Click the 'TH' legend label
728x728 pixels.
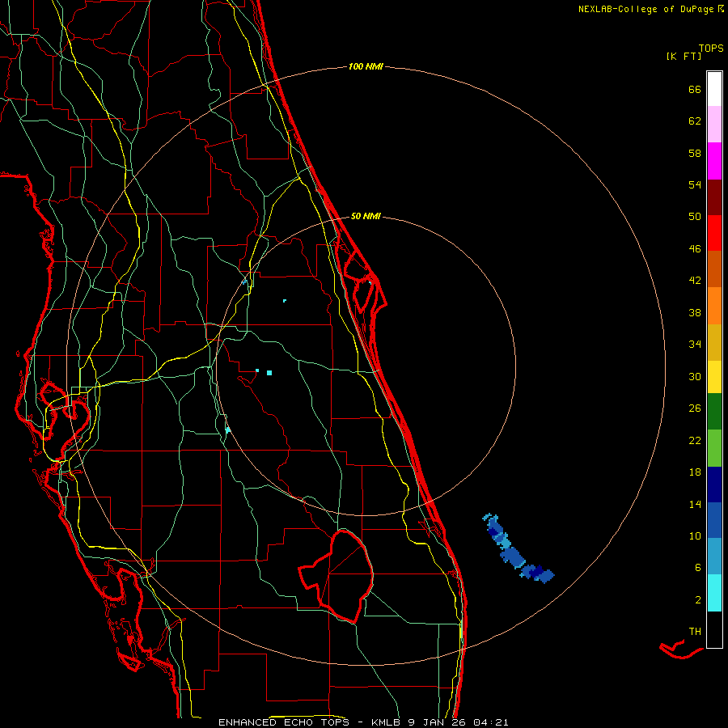(x=695, y=632)
